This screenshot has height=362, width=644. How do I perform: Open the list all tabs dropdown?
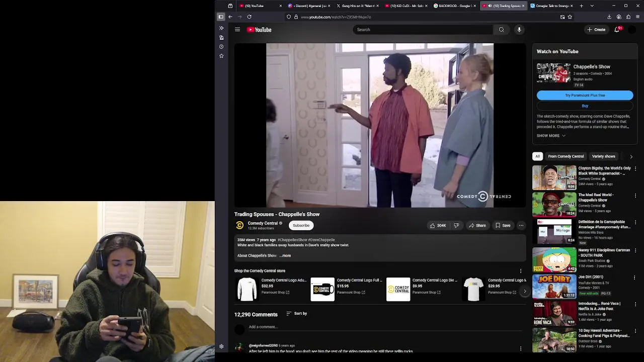592,6
